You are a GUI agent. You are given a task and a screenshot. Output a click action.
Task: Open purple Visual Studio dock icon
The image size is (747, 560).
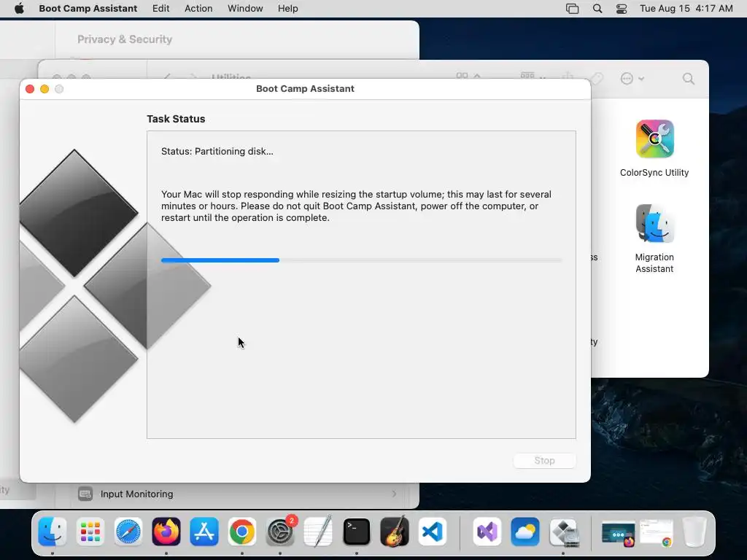tap(487, 532)
